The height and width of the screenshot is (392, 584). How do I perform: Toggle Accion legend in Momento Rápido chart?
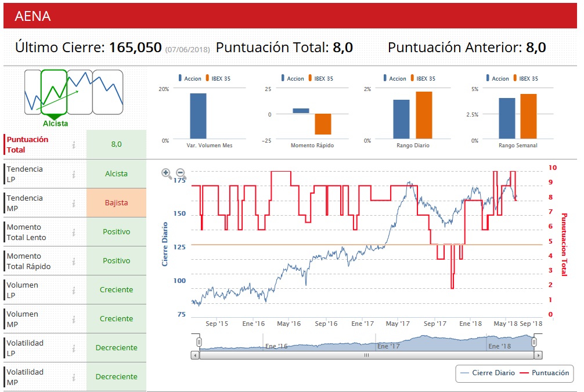coord(293,78)
